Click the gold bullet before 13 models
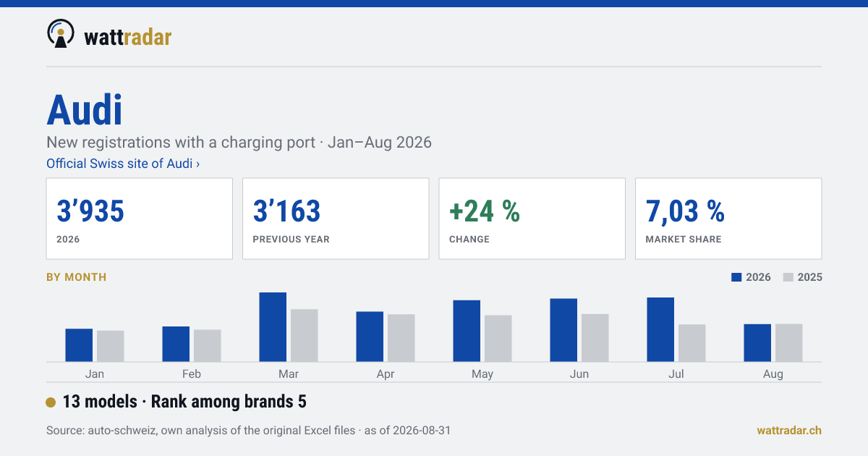The width and height of the screenshot is (868, 456). (x=51, y=402)
